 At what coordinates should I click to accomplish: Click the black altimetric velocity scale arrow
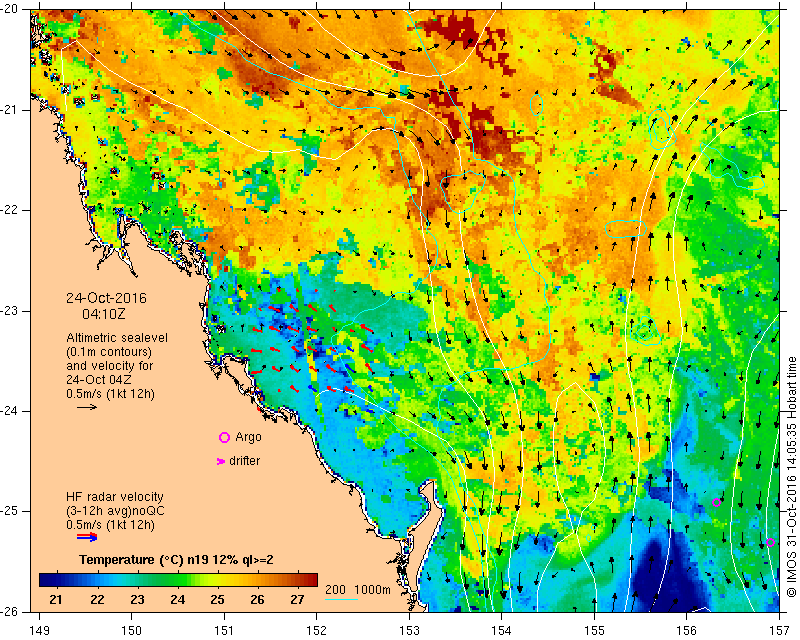coord(87,407)
